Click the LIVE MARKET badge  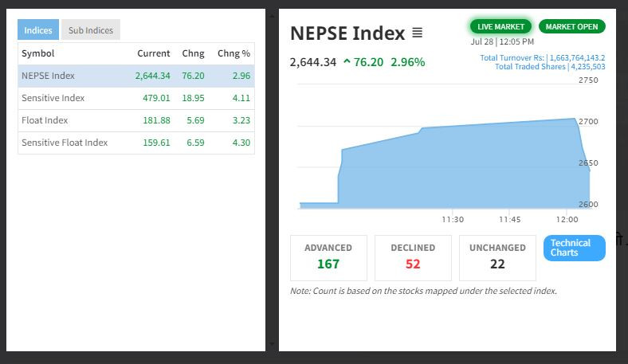(x=500, y=26)
